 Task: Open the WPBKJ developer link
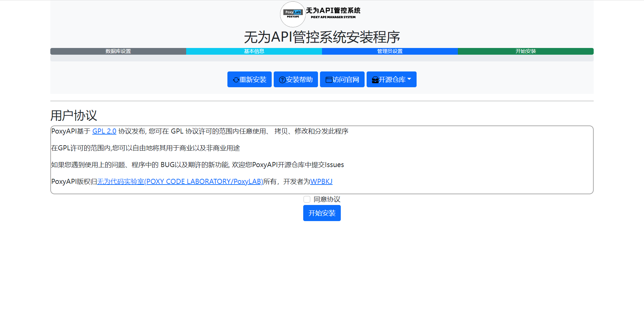point(321,181)
